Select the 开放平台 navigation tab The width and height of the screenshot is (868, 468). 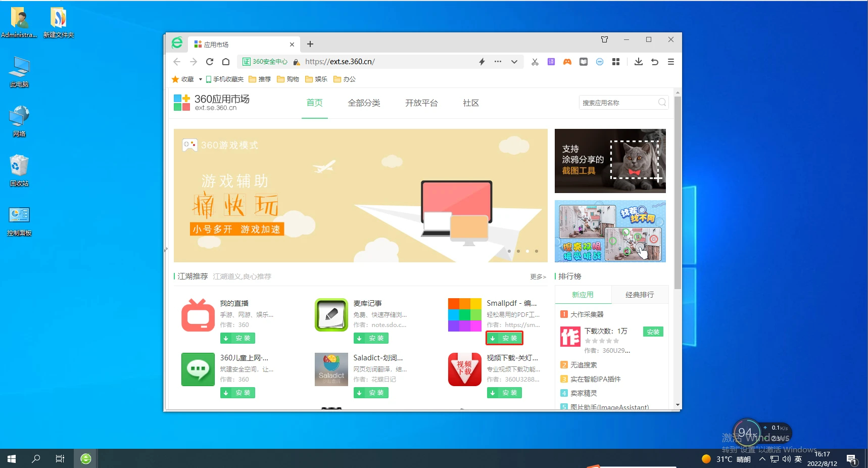coord(421,103)
